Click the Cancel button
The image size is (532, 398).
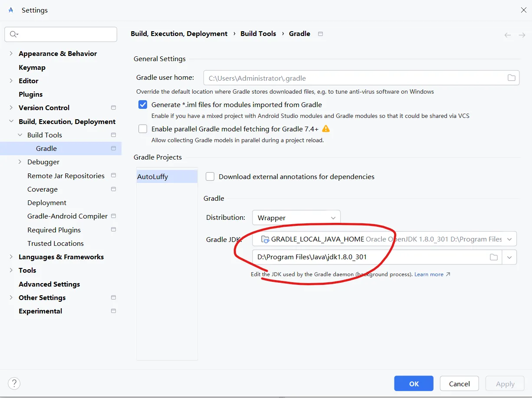460,384
